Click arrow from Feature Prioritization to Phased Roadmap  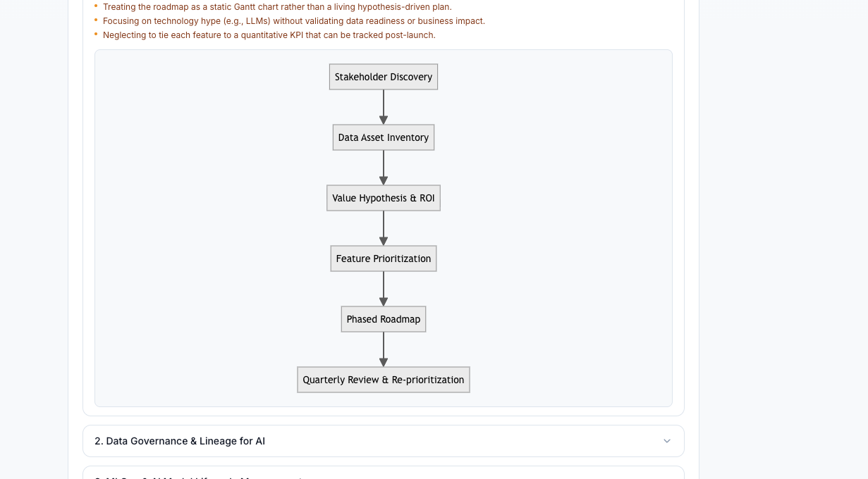(384, 289)
